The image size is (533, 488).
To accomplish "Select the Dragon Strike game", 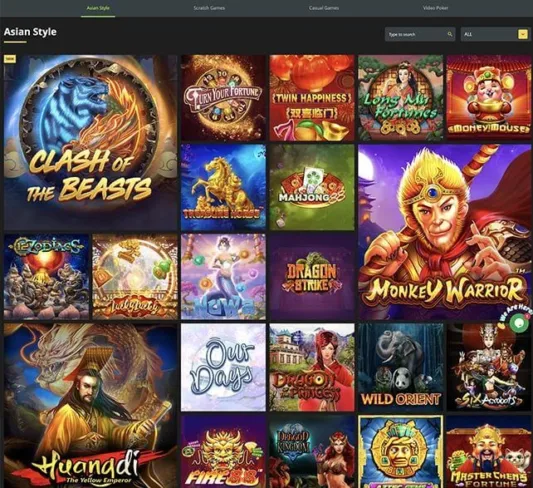I will click(312, 277).
